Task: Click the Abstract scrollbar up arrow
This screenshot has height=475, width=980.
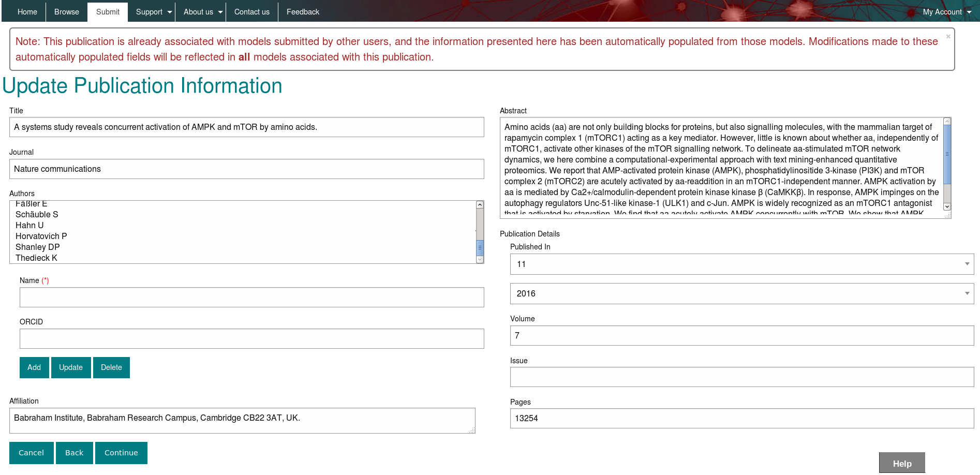Action: click(x=947, y=120)
